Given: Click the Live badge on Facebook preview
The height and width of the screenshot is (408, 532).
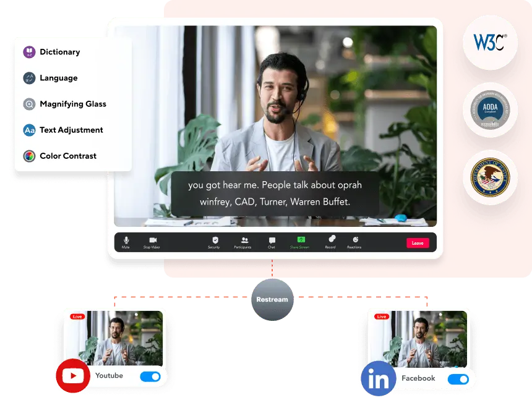Looking at the screenshot, I should 381,317.
